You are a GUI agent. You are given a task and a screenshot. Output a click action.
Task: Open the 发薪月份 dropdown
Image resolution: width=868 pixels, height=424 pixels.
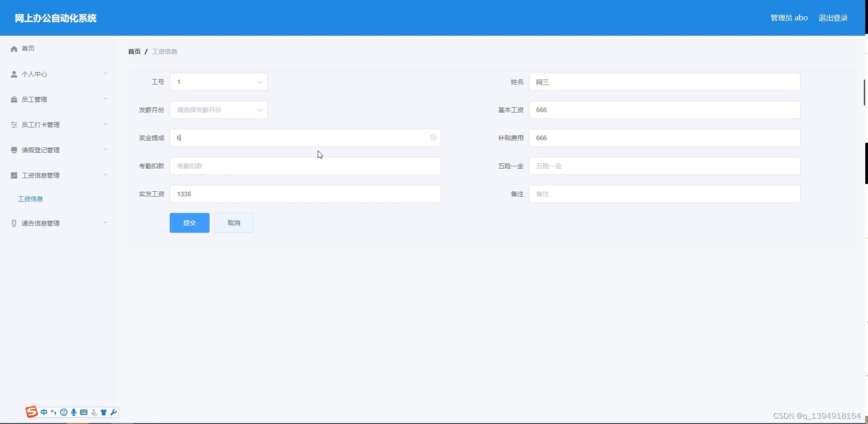tap(219, 110)
